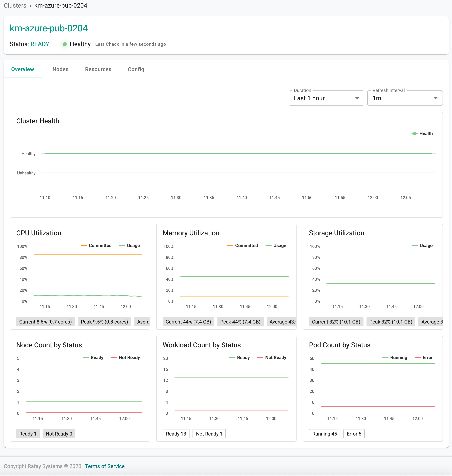Click the Ready 1 node chip
The image size is (452, 476).
pos(28,434)
